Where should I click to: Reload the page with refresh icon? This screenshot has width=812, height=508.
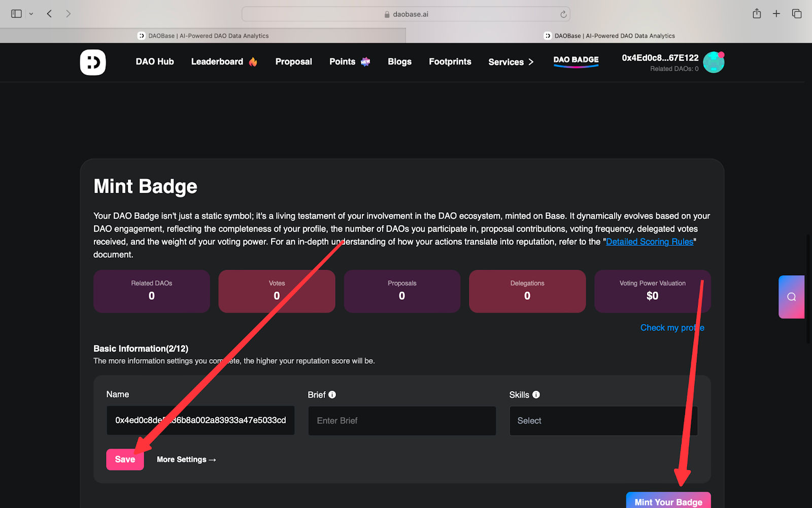pos(563,14)
